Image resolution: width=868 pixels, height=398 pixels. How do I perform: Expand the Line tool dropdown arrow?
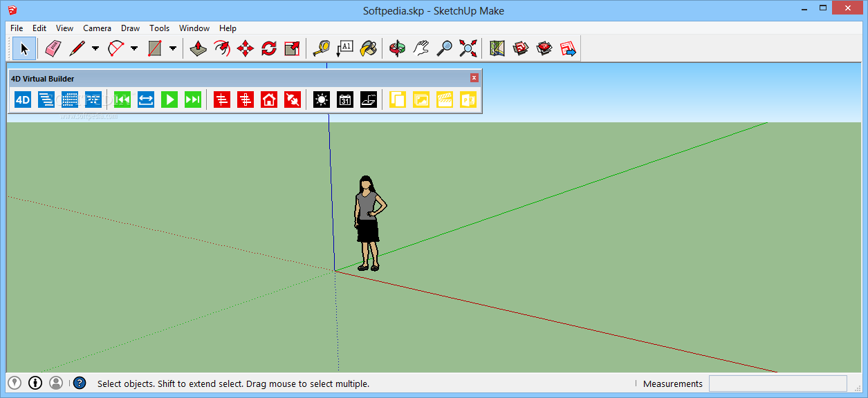tap(95, 48)
